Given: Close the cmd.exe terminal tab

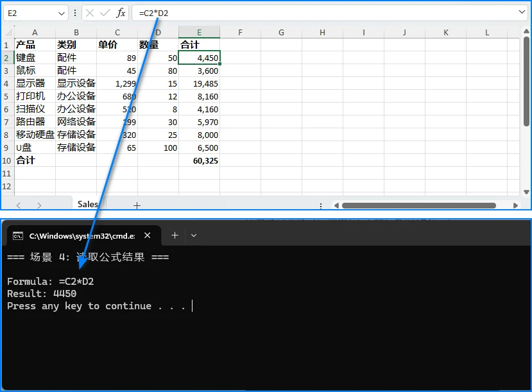Looking at the screenshot, I should pos(147,235).
